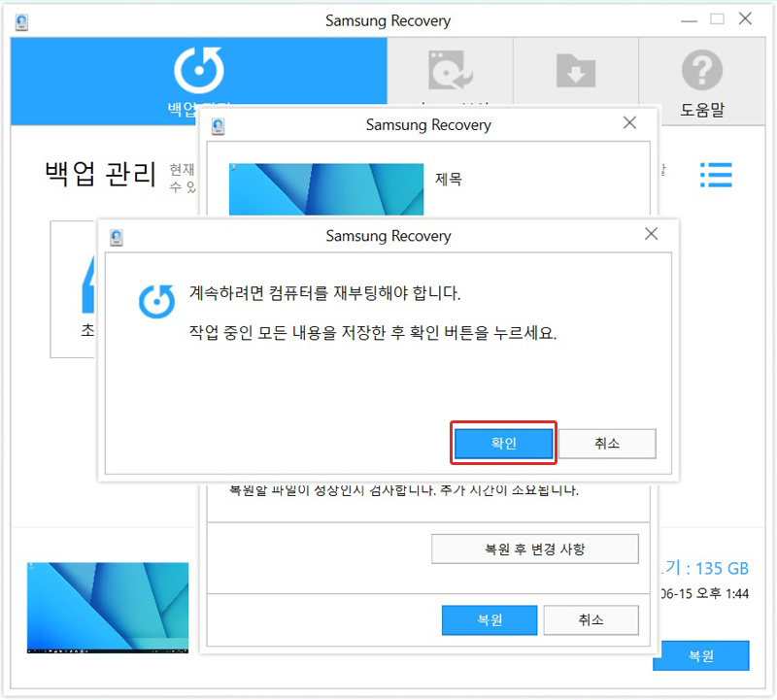This screenshot has width=777, height=700.
Task: Click the circular arrow icon in reboot dialog
Action: tap(156, 301)
